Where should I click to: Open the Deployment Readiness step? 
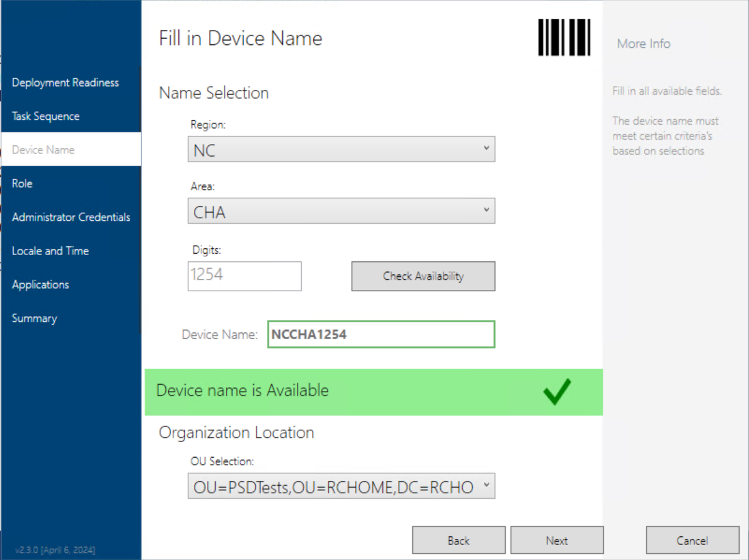[70, 82]
